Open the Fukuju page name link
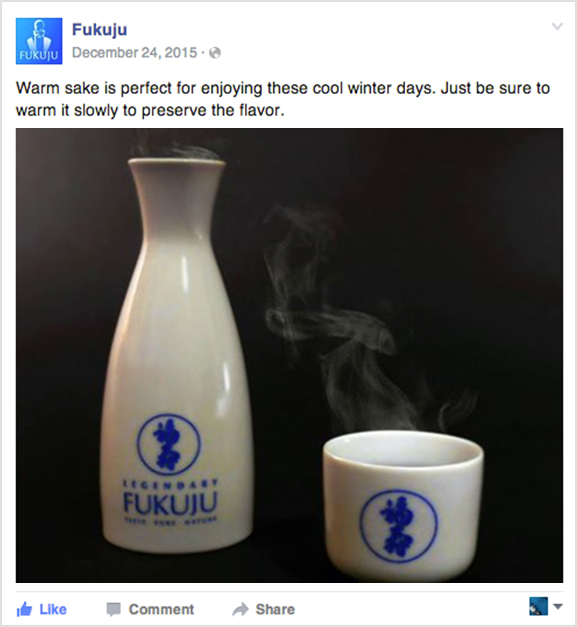 coord(100,30)
